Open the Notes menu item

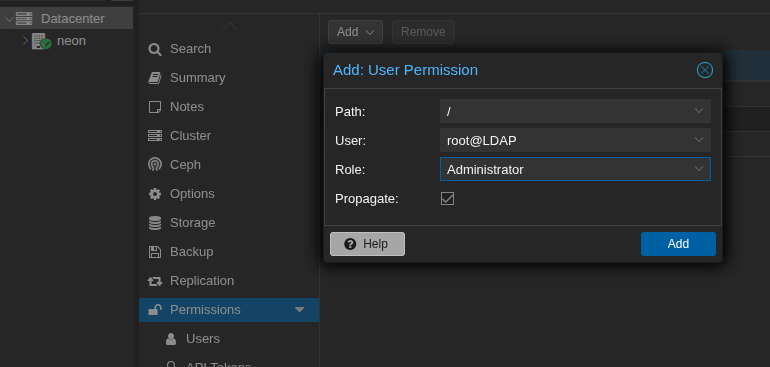click(x=229, y=107)
